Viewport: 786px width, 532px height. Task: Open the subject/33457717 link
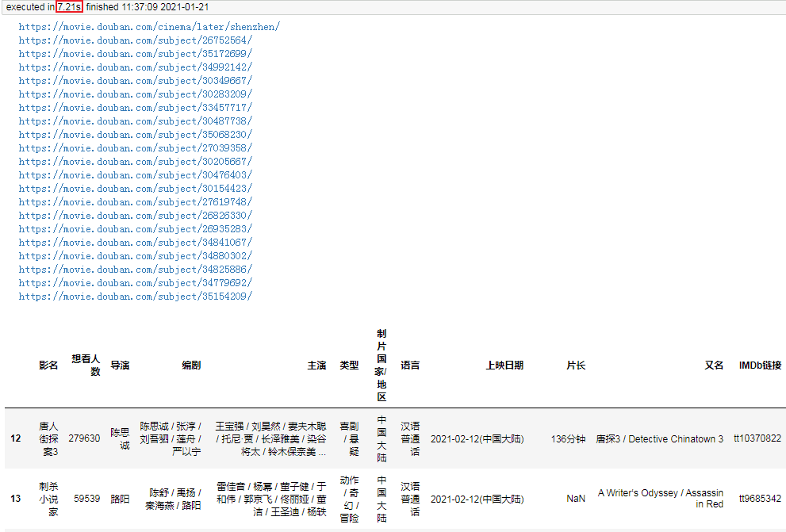[136, 108]
